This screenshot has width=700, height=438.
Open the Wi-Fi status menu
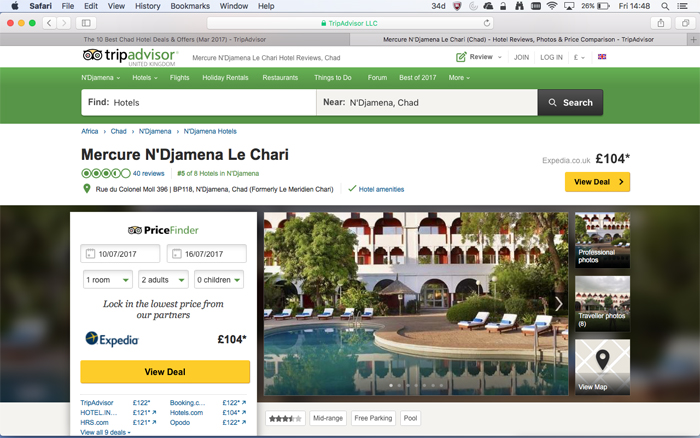click(x=552, y=6)
